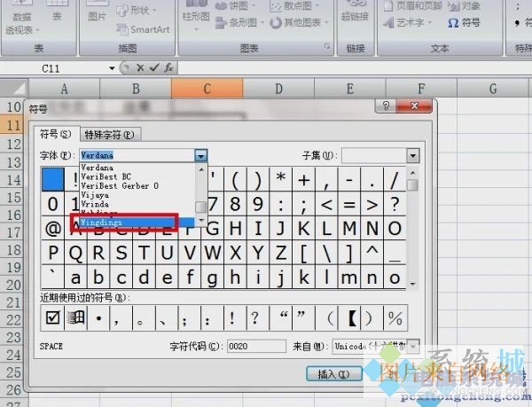
Task: Click the 符号 Ω ribbon button
Action: [x=465, y=24]
